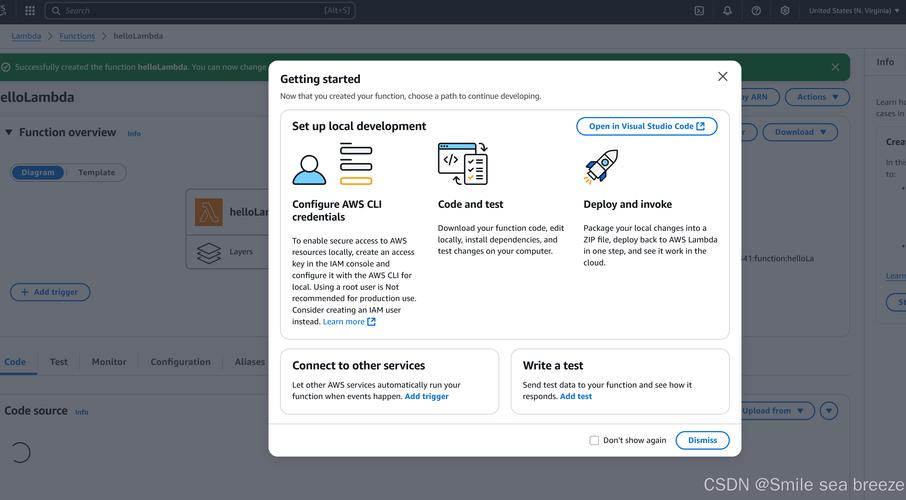Open the settings gear icon
The height and width of the screenshot is (500, 906).
pyautogui.click(x=785, y=10)
